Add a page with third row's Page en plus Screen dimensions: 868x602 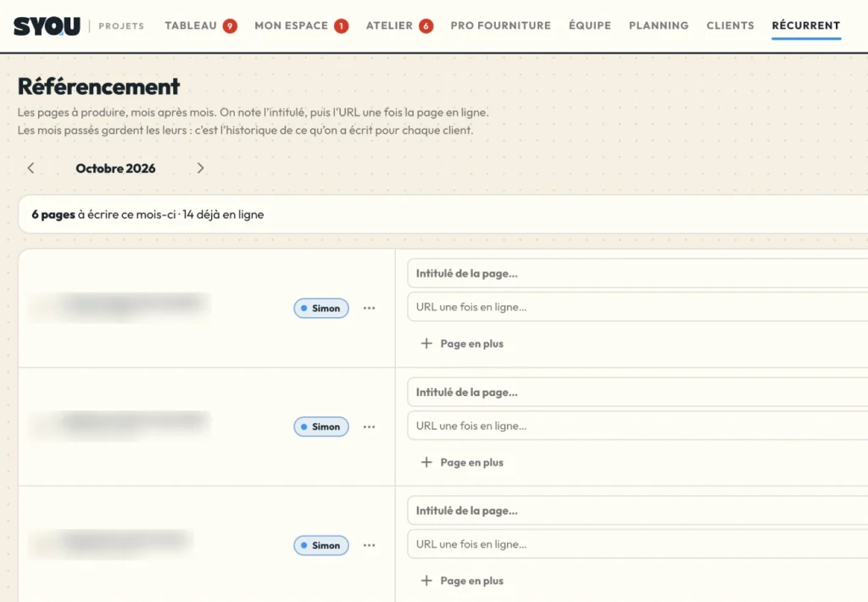tap(462, 581)
